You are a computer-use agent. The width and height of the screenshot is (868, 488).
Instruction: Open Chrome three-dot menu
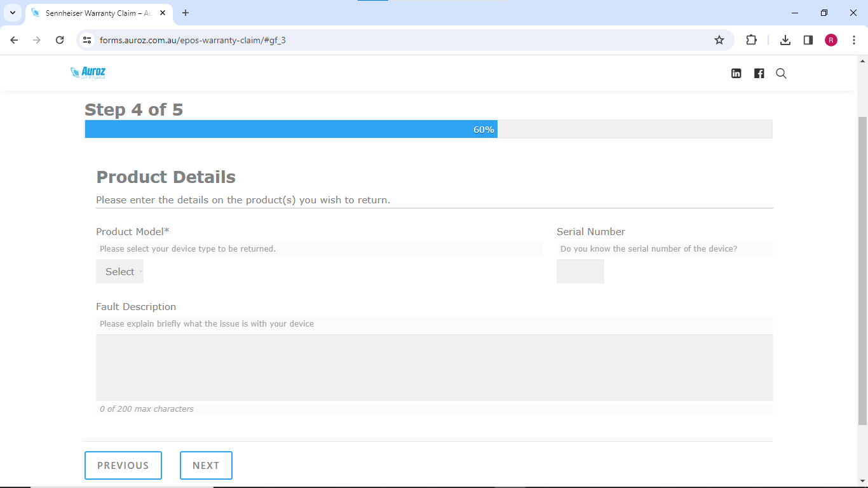pos(854,40)
